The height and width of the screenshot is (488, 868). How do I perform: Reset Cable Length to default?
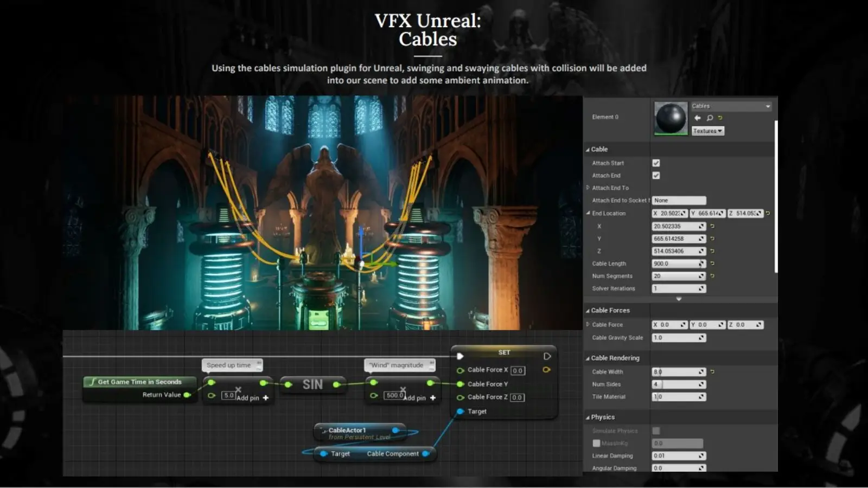tap(712, 264)
